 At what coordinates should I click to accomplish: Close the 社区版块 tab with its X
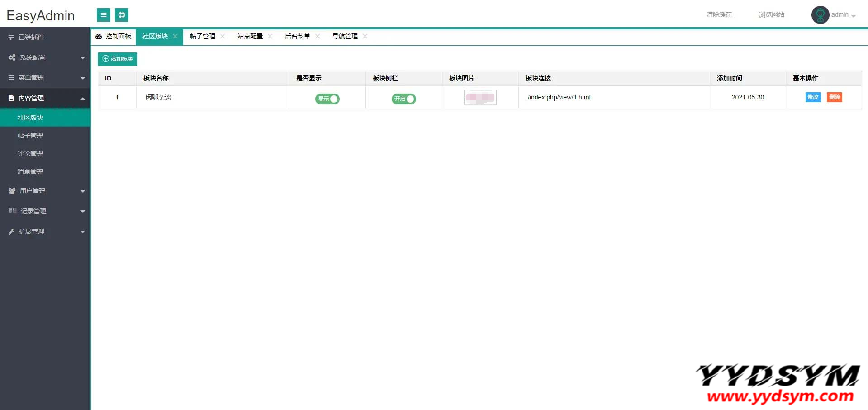coord(175,36)
